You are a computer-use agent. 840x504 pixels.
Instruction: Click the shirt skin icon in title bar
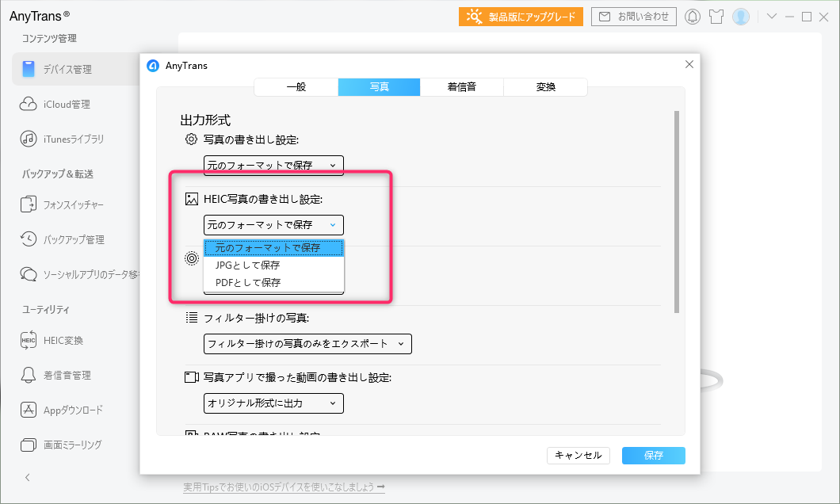coord(716,17)
